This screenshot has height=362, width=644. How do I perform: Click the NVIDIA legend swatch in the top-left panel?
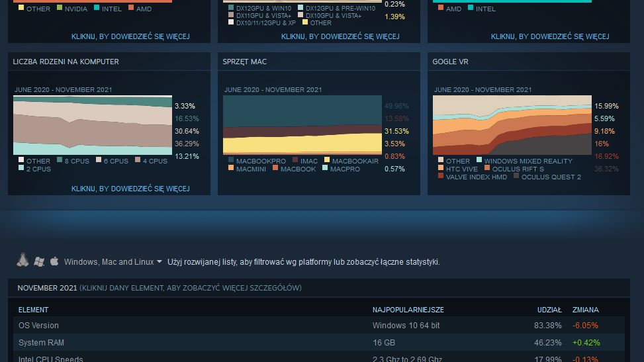tap(60, 7)
